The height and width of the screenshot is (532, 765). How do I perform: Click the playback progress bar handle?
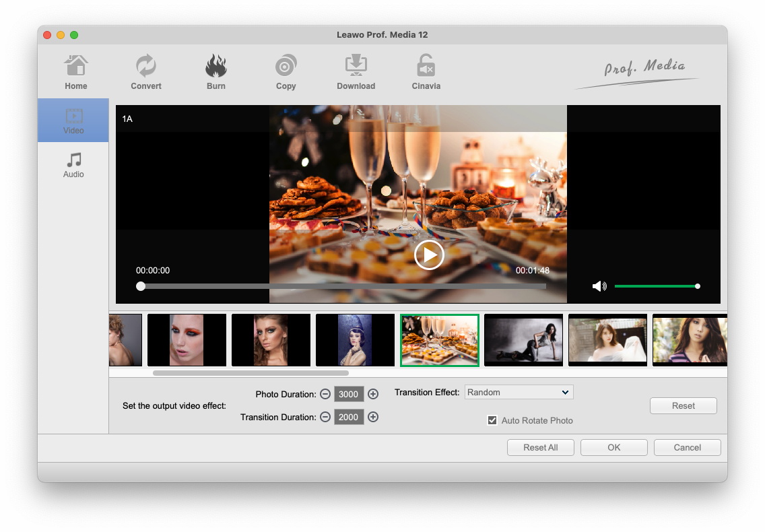click(141, 286)
